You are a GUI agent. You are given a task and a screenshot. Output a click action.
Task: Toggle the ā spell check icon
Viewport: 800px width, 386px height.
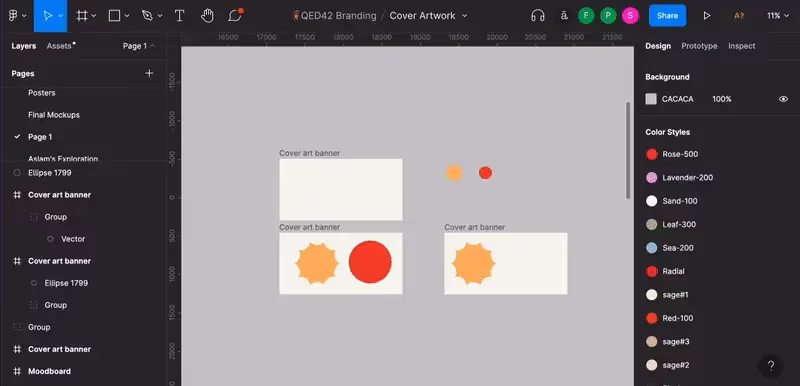pos(564,16)
